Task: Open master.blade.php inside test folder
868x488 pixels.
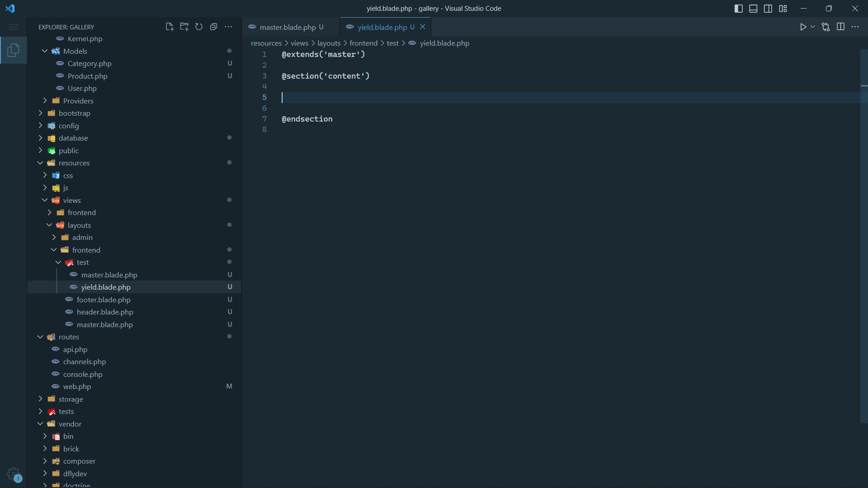Action: coord(134,275)
